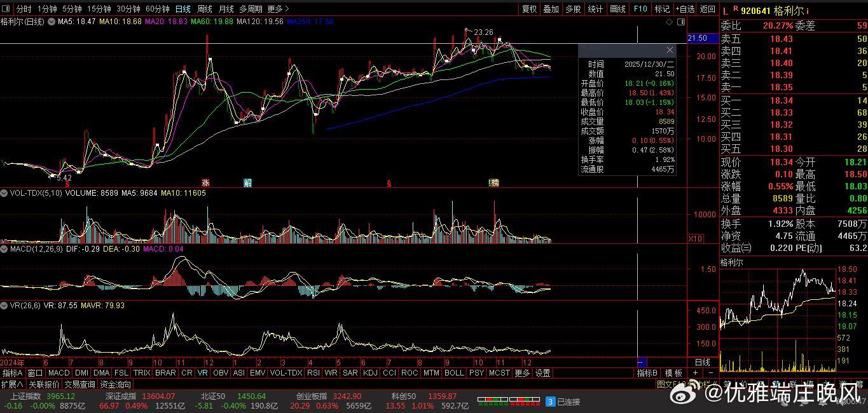
Task: Select the 日线 daily period
Action: tap(183, 9)
